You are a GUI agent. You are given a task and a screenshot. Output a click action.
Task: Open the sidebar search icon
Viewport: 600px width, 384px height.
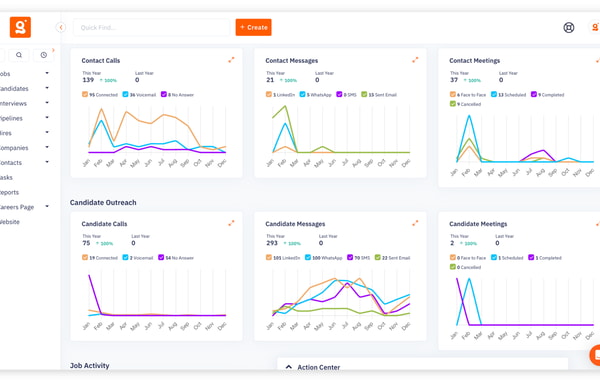(19, 55)
